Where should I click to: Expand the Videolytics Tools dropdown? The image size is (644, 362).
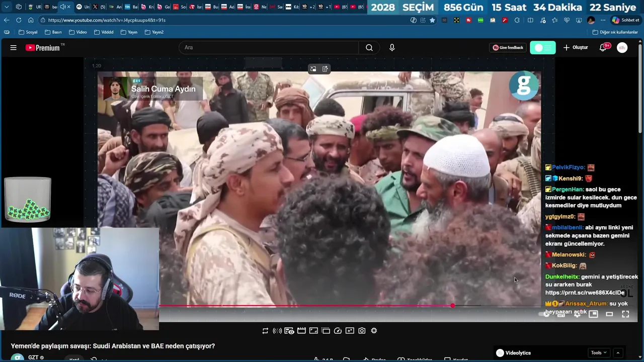599,352
